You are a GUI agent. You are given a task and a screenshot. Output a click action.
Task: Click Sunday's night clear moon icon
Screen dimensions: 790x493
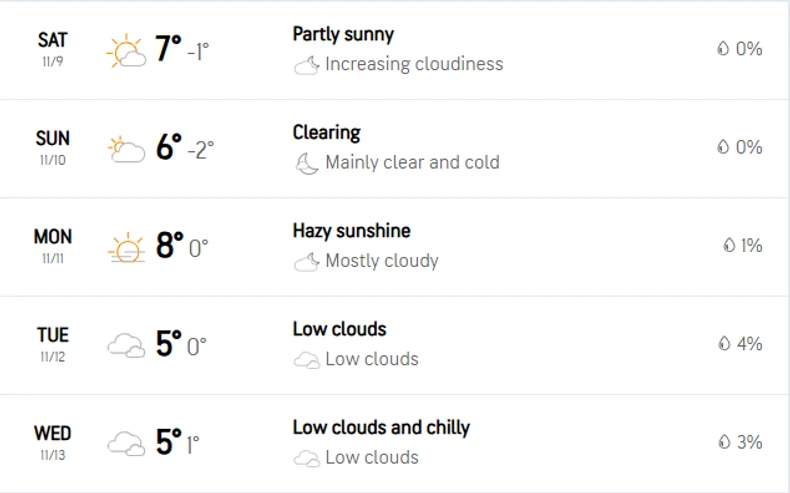[x=306, y=163]
